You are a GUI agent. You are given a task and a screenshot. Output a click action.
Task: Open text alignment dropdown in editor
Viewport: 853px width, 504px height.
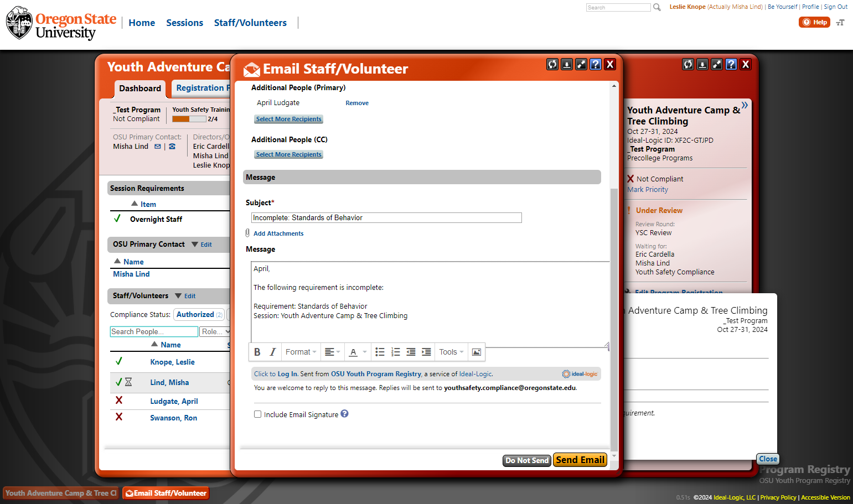[x=332, y=352]
